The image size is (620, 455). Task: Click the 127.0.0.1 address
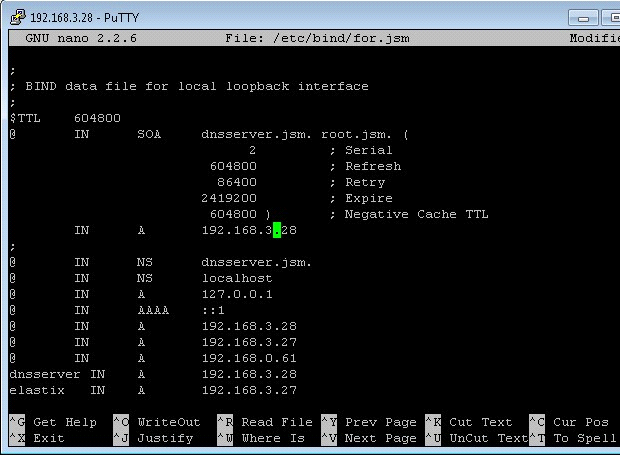(237, 294)
